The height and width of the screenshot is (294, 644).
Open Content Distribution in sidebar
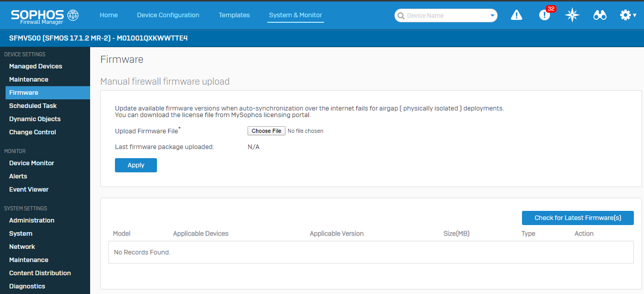(40, 273)
